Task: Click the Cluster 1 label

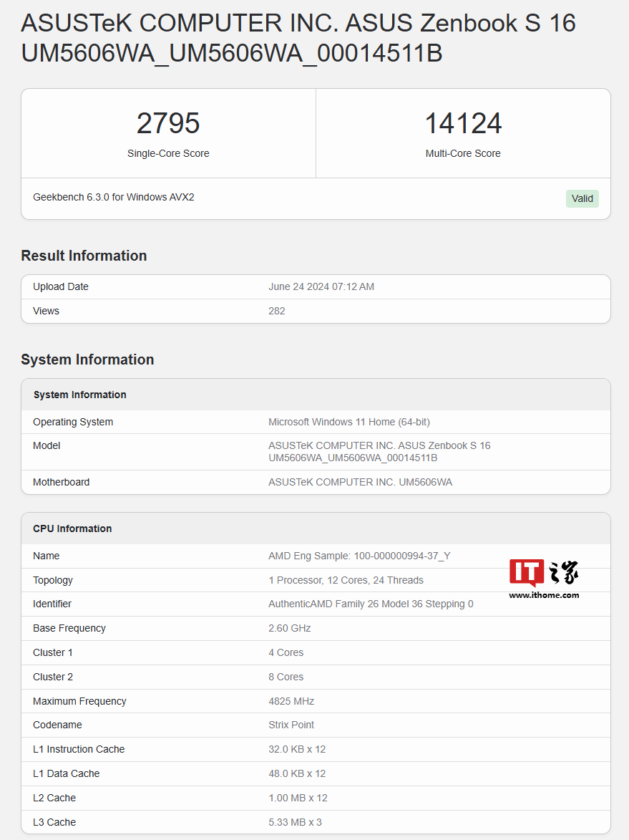Action: coord(52,652)
